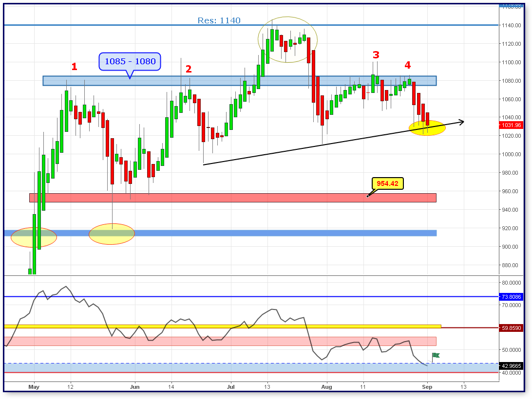Select the 50.0000 indicator axis label
Screen dimensions: 532x399
tap(512, 350)
